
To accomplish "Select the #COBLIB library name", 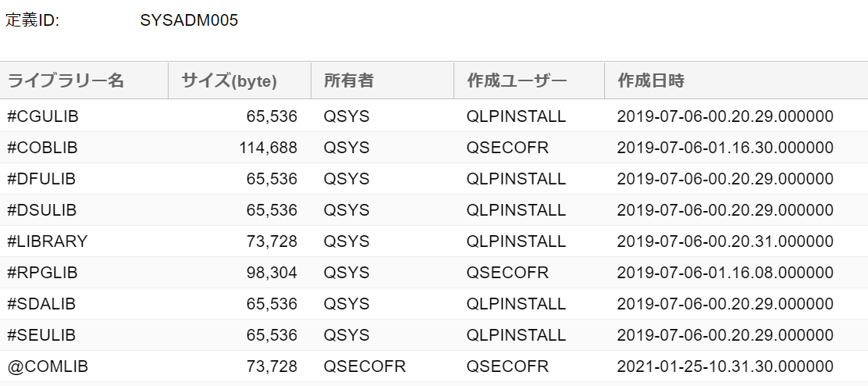I will pyautogui.click(x=43, y=148).
